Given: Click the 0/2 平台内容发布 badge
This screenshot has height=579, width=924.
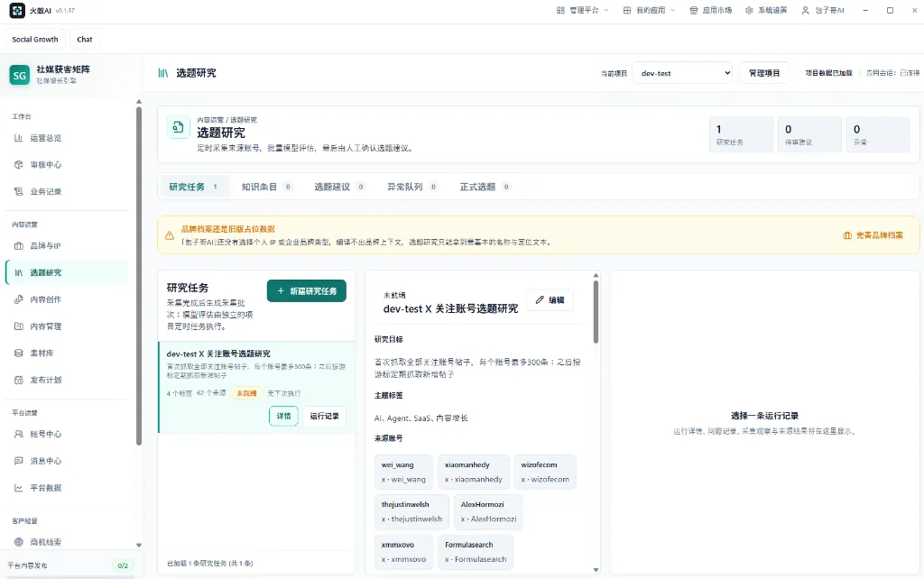Looking at the screenshot, I should pyautogui.click(x=123, y=565).
